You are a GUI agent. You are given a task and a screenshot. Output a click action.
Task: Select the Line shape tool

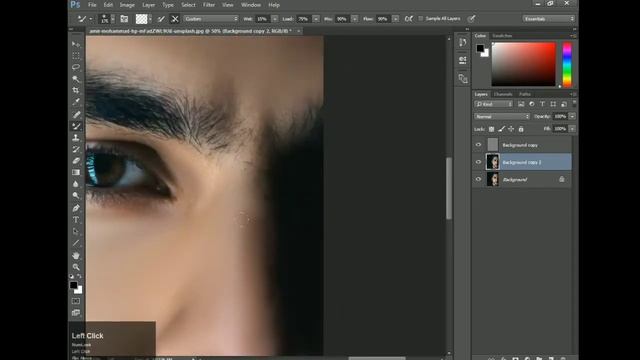pos(76,243)
